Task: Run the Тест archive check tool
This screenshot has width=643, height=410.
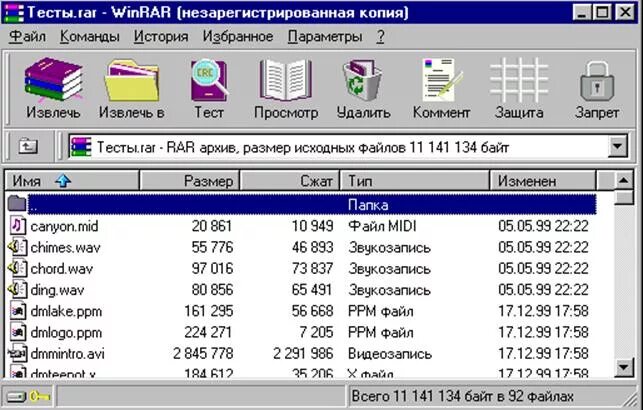Action: click(x=209, y=80)
